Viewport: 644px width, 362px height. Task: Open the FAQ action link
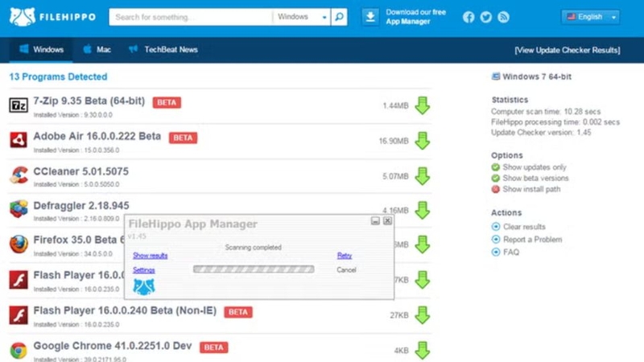506,252
